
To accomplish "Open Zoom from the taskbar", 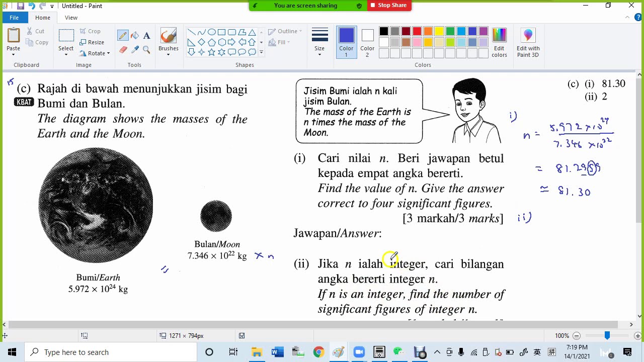I will click(x=359, y=352).
